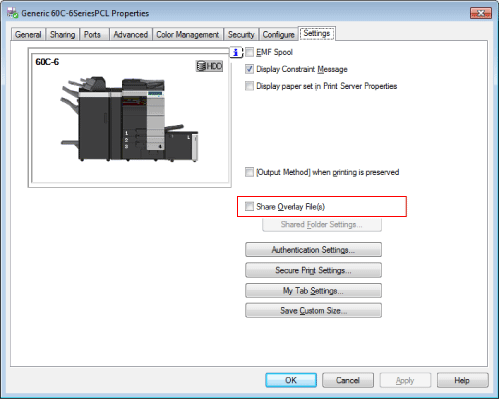Viewport: 500px width, 399px height.
Task: Click the Apply button
Action: point(405,380)
